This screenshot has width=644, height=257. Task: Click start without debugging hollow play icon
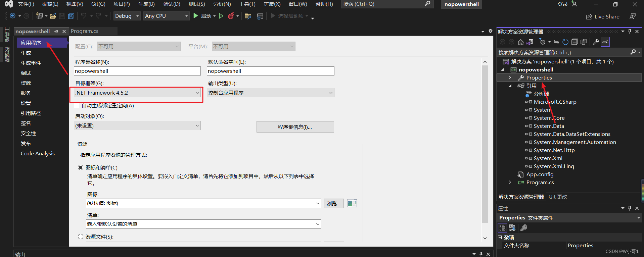(221, 16)
